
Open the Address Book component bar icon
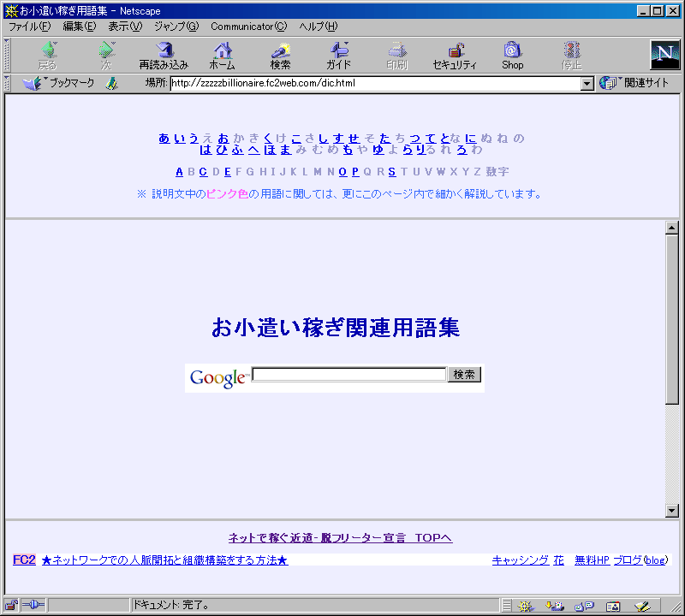(x=613, y=606)
